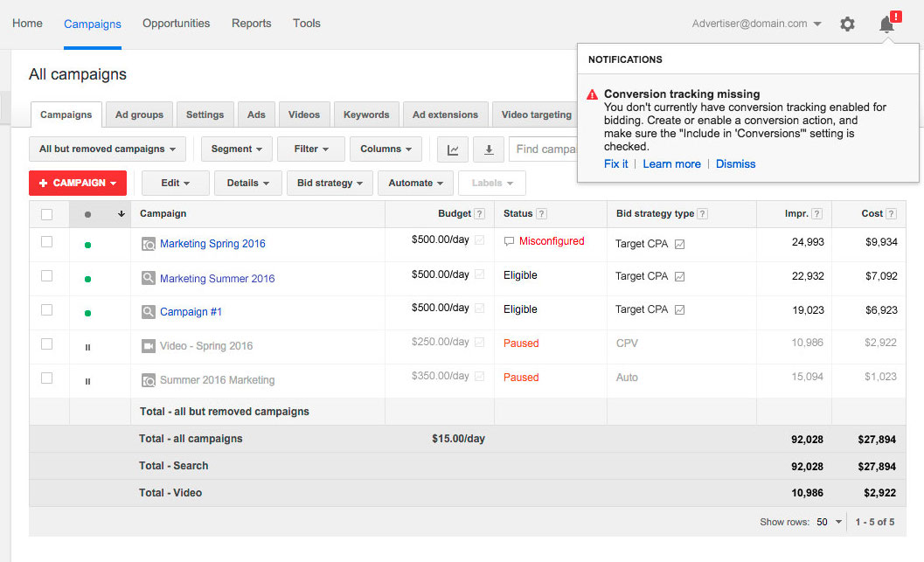Toggle the select-all checkbox in table header

pos(47,214)
